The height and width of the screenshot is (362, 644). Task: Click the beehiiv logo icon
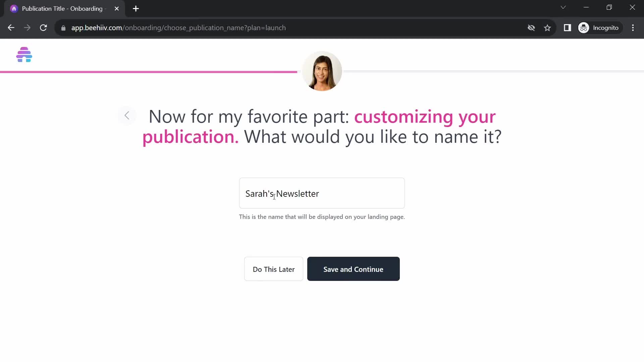(24, 54)
